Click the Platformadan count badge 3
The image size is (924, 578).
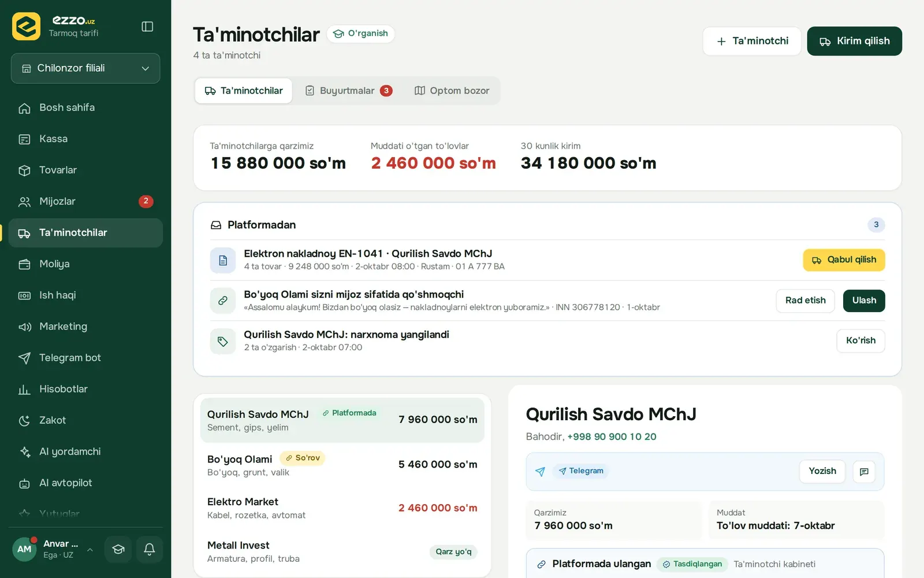[x=876, y=225]
